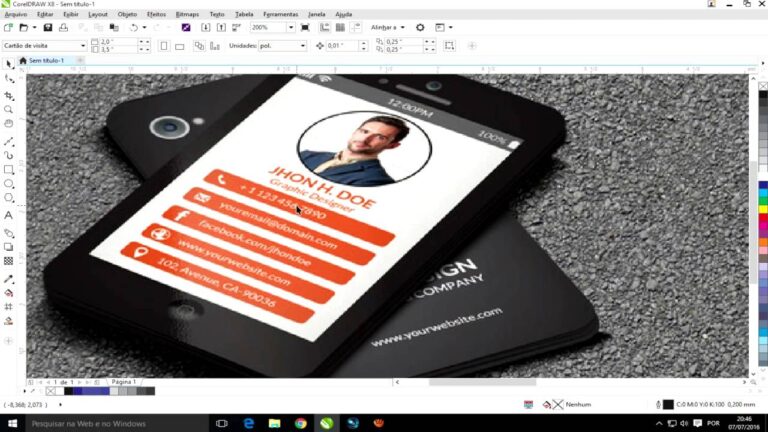Expand the Undo history dropdown arrow

click(144, 27)
